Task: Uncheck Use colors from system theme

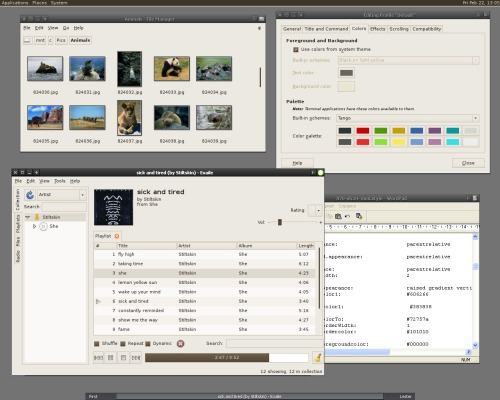Action: [295, 49]
